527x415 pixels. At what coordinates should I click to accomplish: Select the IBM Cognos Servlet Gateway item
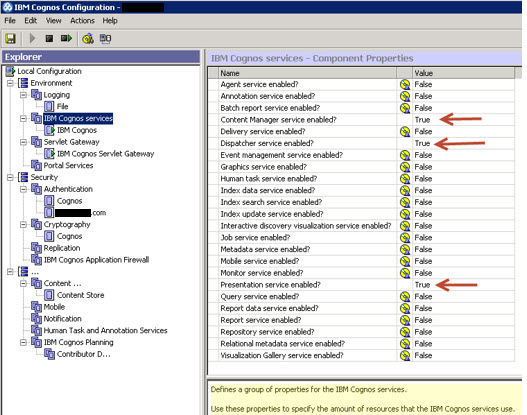point(106,154)
